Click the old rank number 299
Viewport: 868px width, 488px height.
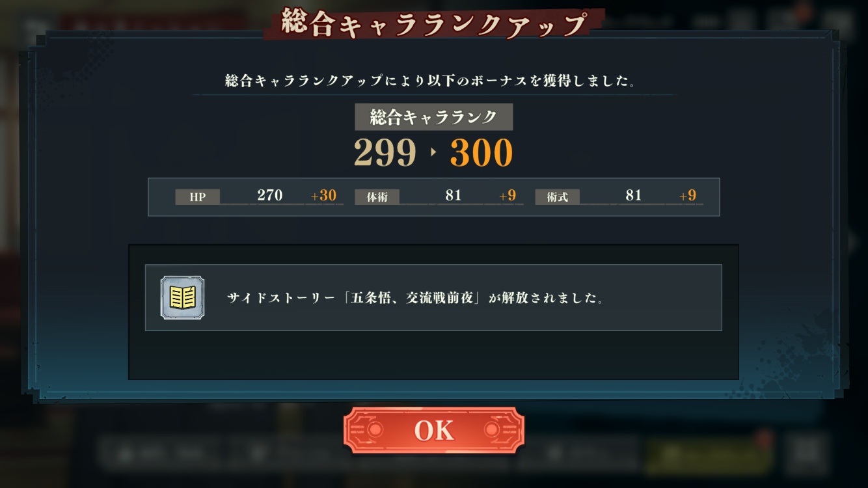385,154
